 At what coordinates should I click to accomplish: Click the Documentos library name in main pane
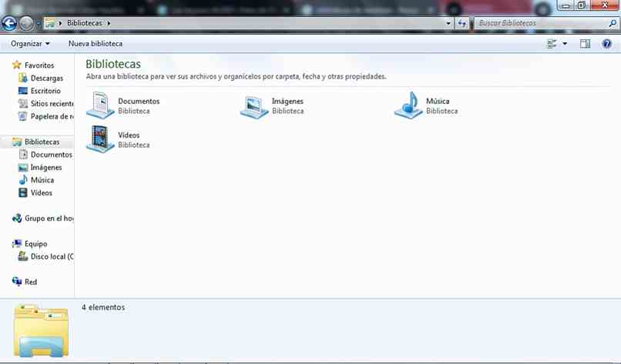tap(139, 102)
